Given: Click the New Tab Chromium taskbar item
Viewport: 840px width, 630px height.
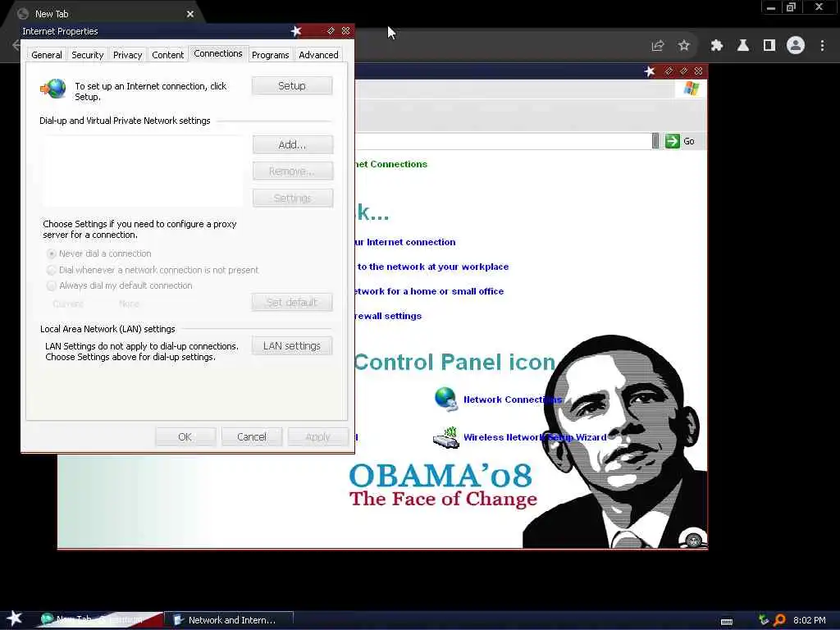Looking at the screenshot, I should pyautogui.click(x=99, y=620).
